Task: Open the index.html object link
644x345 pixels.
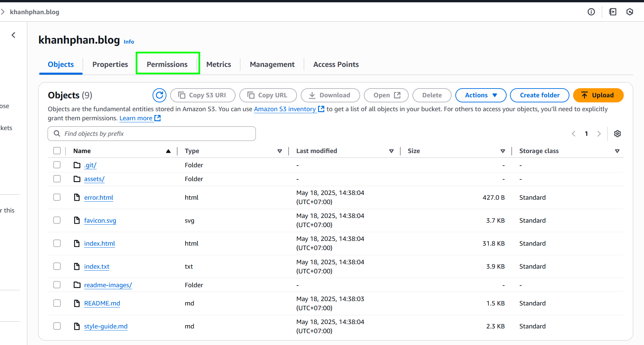Action: 100,243
